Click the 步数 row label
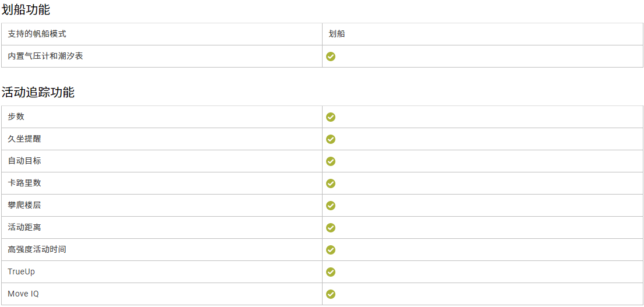 click(16, 117)
